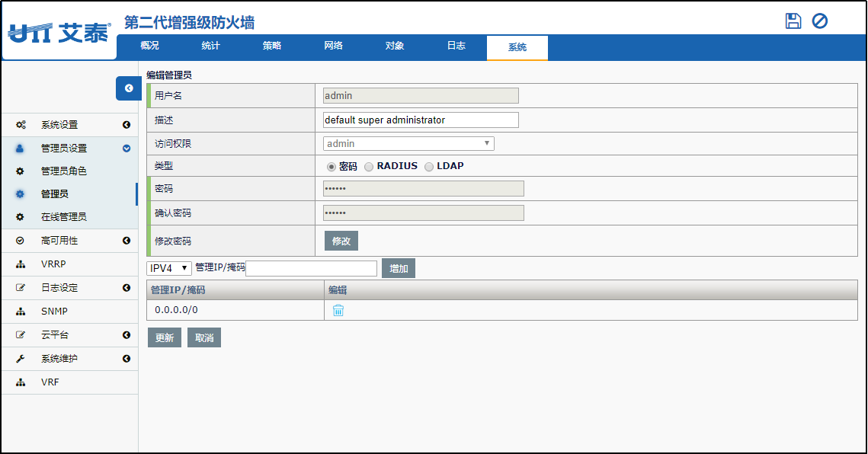
Task: Click the wrench icon for 系统维护
Action: pos(21,359)
